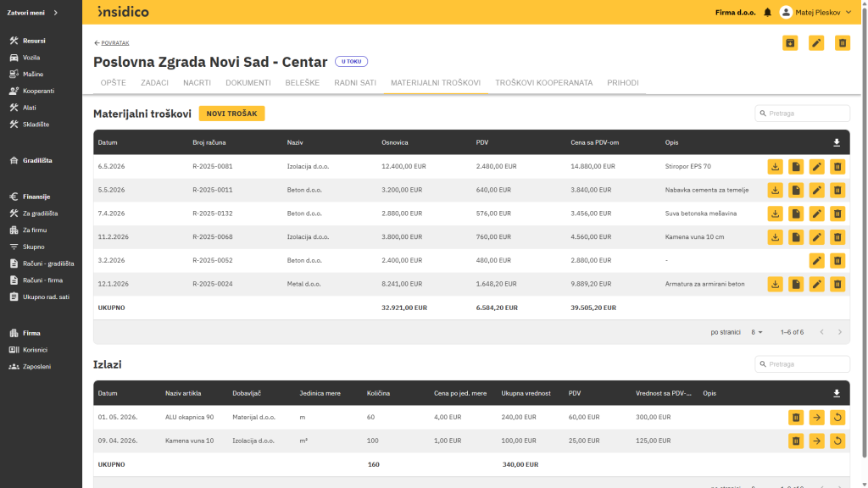
Task: Click the notifications bell icon
Action: point(767,12)
